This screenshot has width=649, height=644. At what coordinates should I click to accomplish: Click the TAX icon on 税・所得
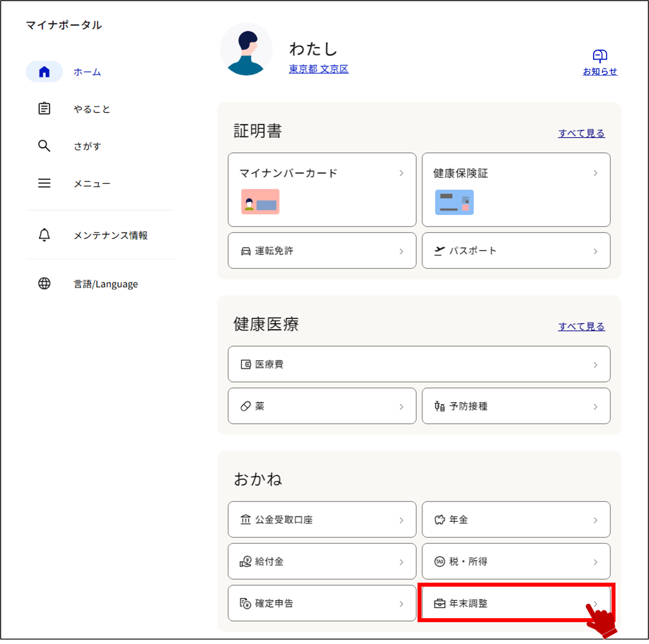pos(440,562)
